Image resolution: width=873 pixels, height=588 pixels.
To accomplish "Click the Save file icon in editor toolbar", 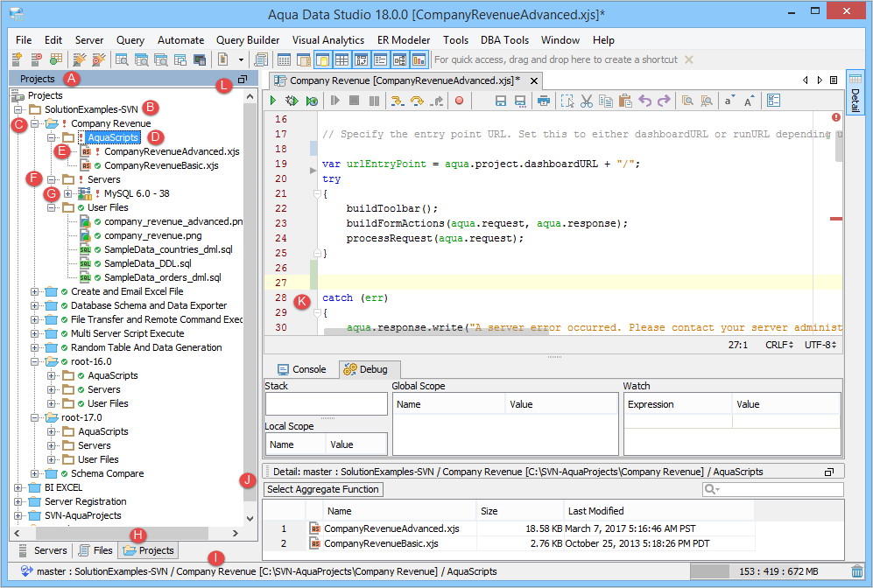I will click(501, 101).
